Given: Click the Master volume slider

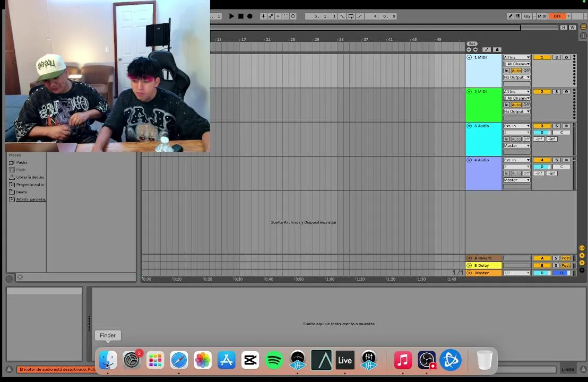Looking at the screenshot, I should tap(542, 273).
